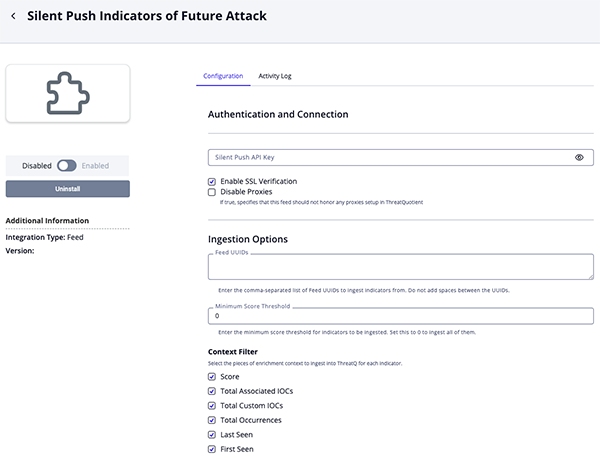Uncheck the Score context filter
Viewport: 600px width, 459px height.
pyautogui.click(x=212, y=377)
